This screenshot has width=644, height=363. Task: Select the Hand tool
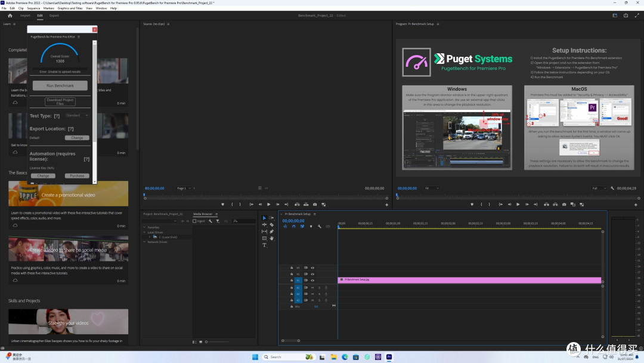tap(271, 238)
